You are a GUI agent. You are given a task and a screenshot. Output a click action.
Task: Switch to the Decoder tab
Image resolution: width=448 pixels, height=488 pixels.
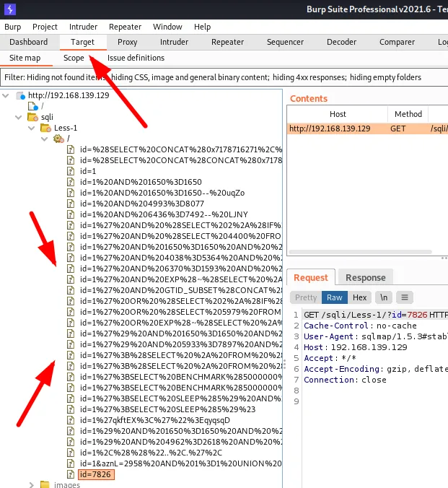point(341,42)
